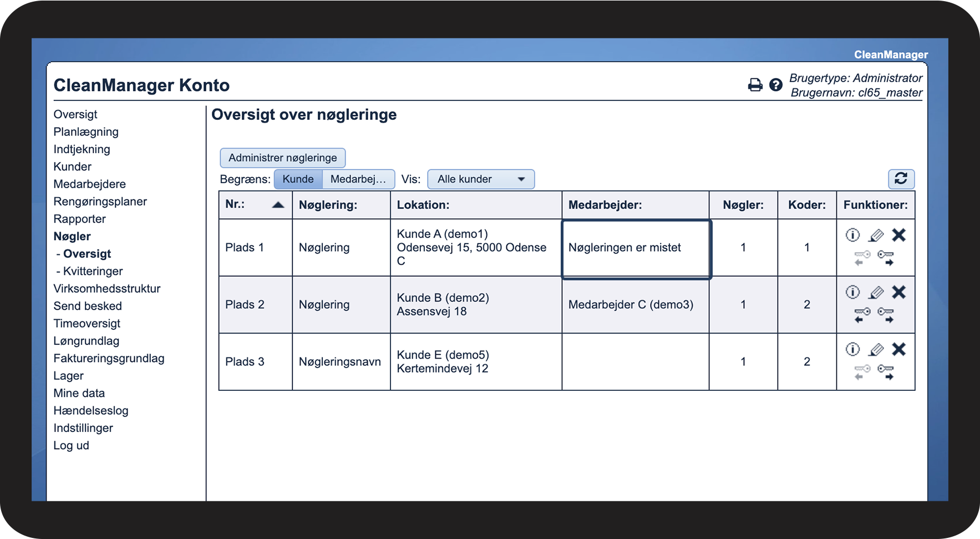Open Kvitteringer under Nøgler

click(93, 271)
